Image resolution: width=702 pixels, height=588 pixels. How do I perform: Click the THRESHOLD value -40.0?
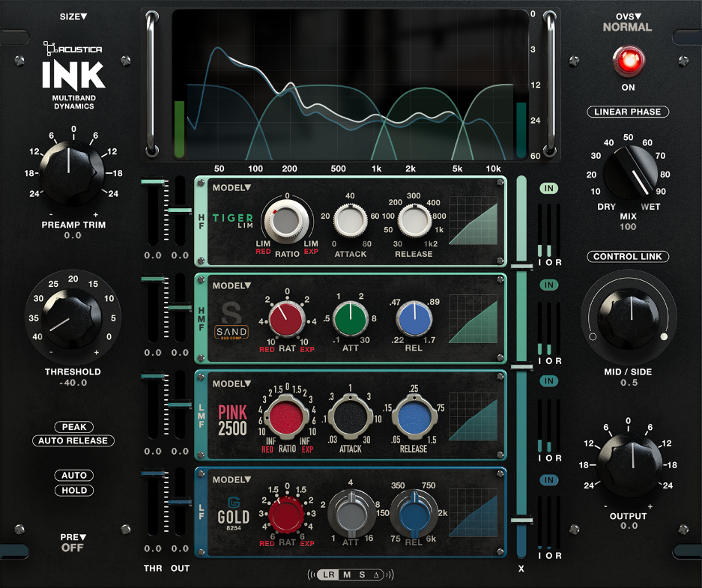point(73,383)
